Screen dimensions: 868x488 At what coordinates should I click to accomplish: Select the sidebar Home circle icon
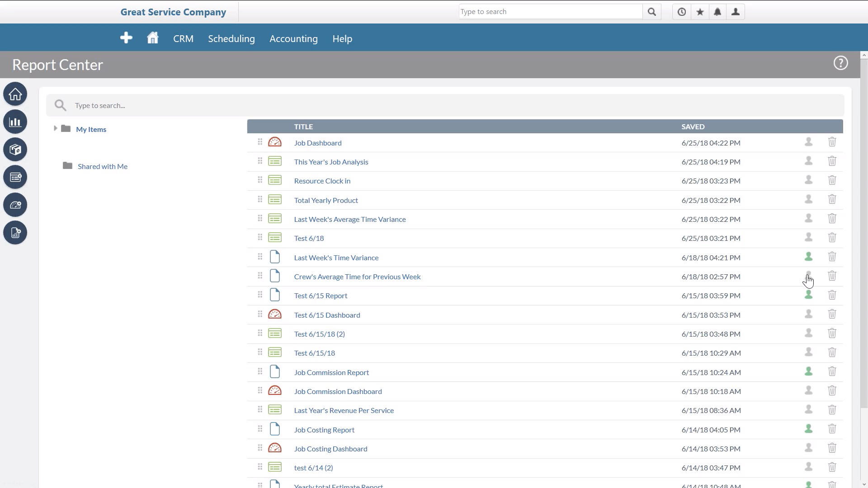click(15, 94)
